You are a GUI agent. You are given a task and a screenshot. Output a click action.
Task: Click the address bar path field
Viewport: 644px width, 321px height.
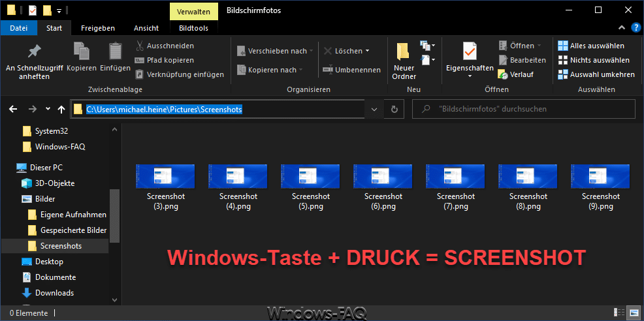[218, 109]
